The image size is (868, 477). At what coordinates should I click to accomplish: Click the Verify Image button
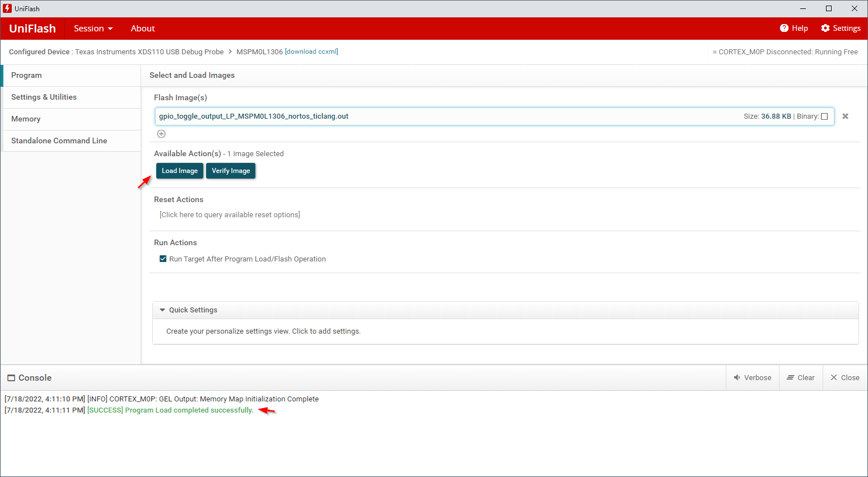231,171
